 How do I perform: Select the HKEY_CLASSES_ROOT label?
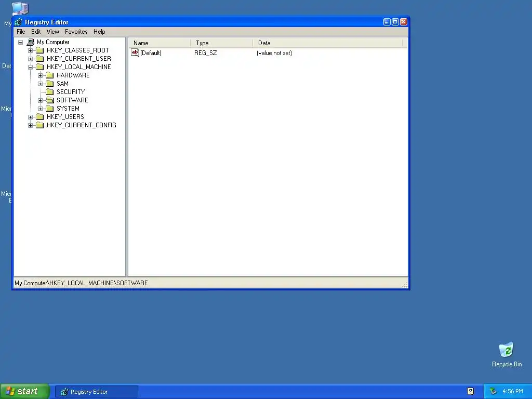tap(78, 50)
